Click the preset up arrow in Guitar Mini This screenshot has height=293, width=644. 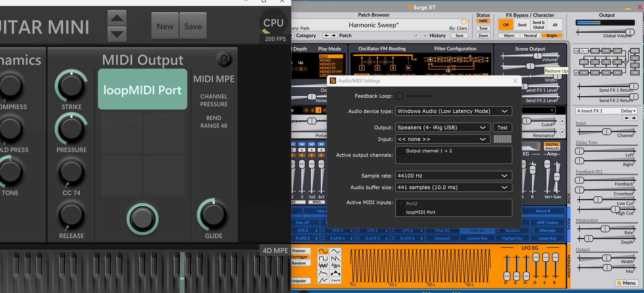117,17
